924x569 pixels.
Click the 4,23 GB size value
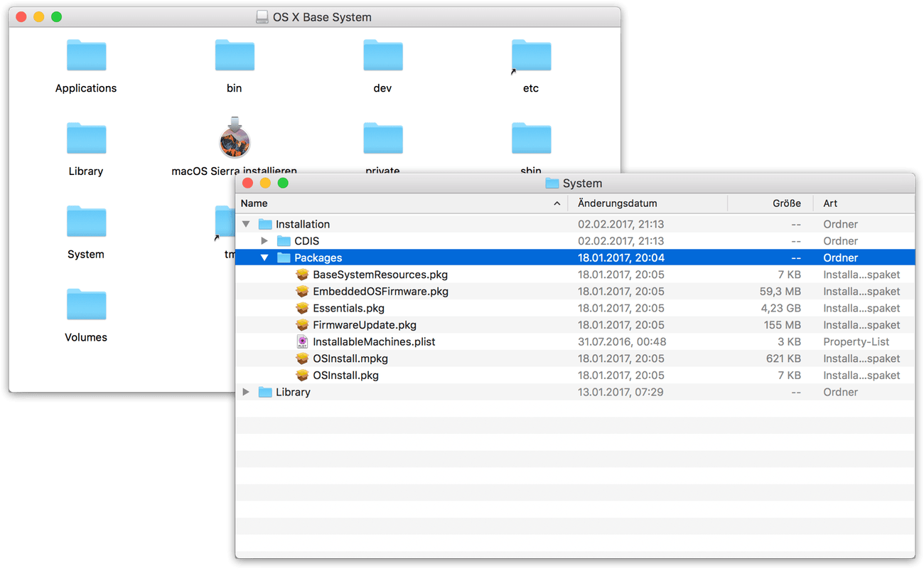781,308
